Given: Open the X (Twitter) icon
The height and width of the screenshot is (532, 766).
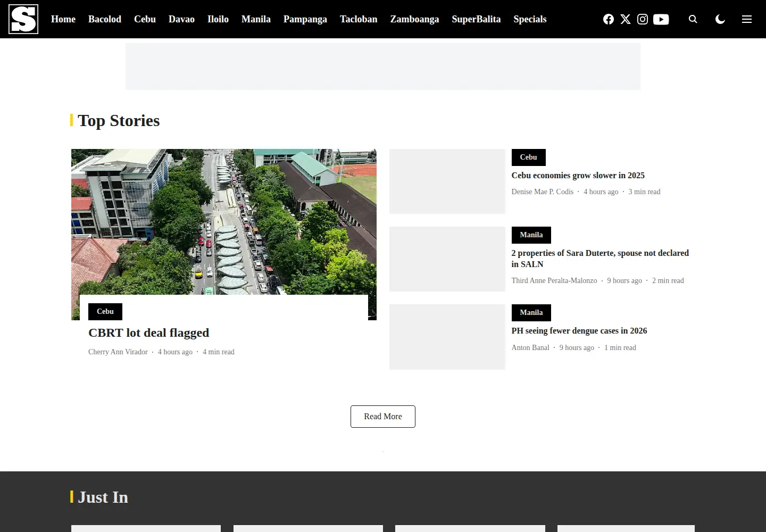Looking at the screenshot, I should coord(626,19).
